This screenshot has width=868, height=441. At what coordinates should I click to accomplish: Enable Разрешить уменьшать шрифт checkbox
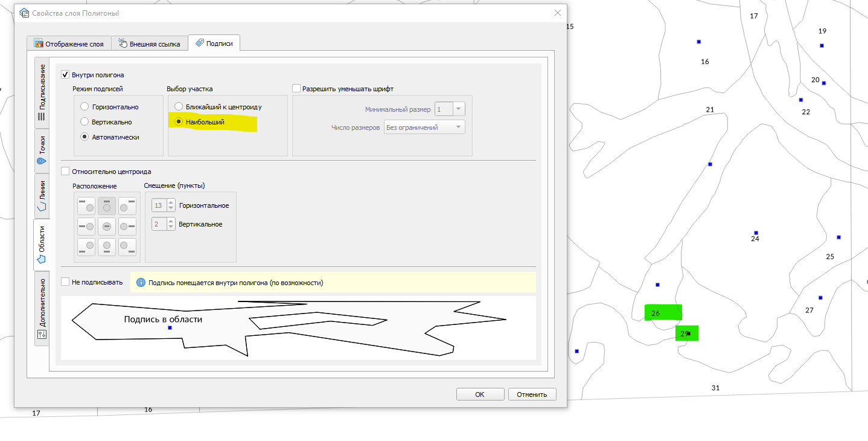[x=296, y=89]
